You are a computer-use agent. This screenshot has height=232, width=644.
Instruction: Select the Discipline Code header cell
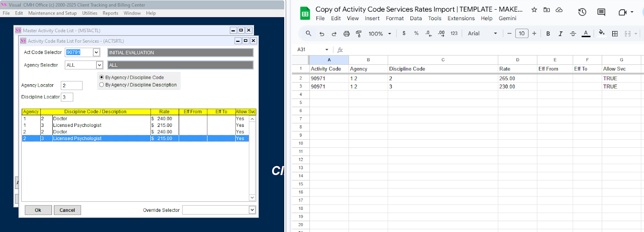443,69
